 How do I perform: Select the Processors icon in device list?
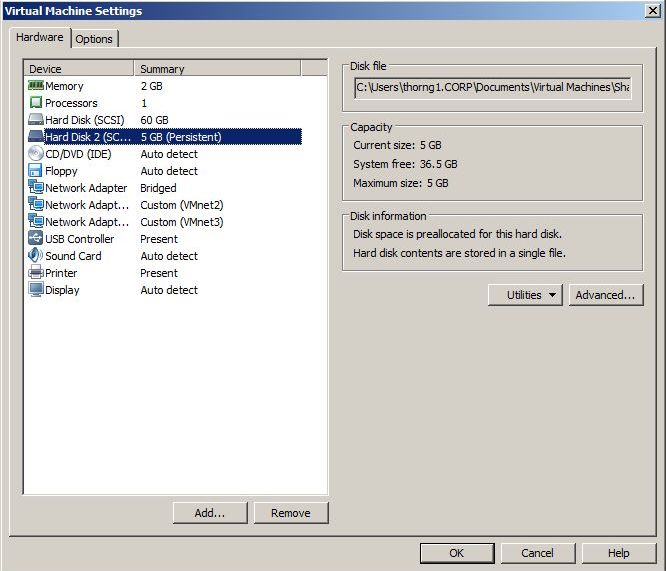[36, 103]
